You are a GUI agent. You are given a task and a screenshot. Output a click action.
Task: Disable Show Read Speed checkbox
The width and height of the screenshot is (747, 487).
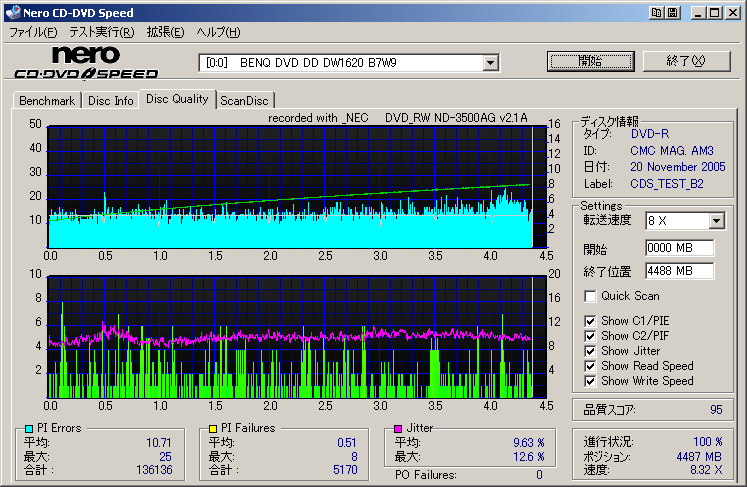(x=590, y=366)
